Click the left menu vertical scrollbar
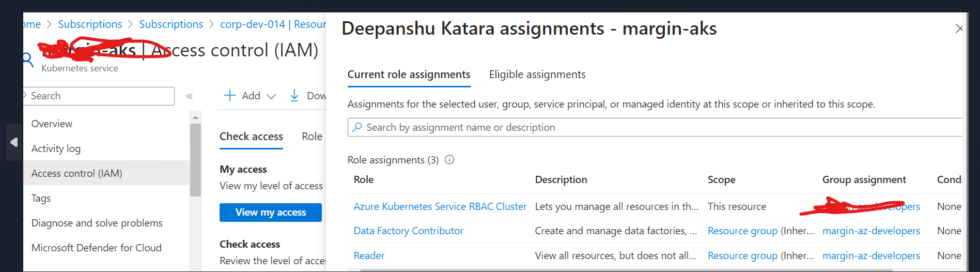The height and width of the screenshot is (272, 980). click(195, 160)
